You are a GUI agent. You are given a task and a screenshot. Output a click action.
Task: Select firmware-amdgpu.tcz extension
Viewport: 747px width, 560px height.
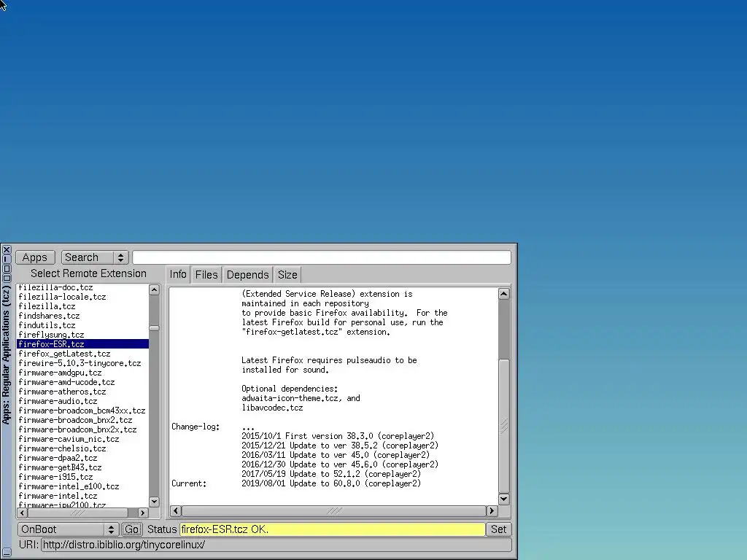(x=82, y=373)
